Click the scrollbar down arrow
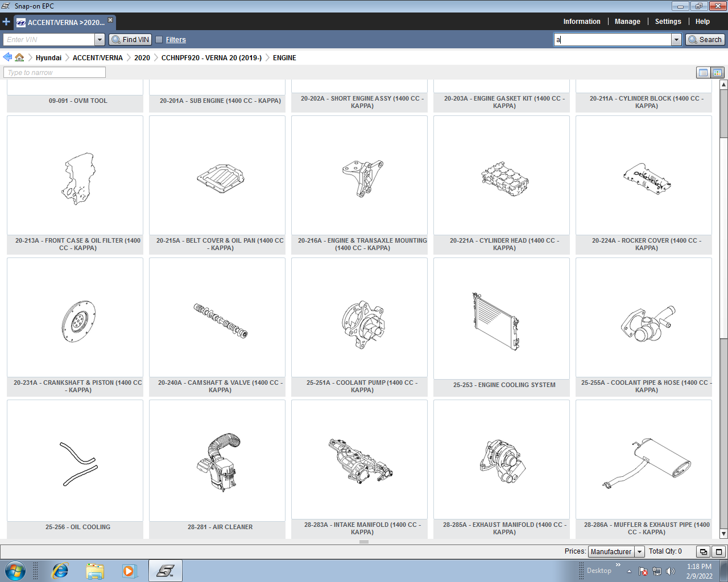Screen dimensions: 728x582 [x=723, y=534]
